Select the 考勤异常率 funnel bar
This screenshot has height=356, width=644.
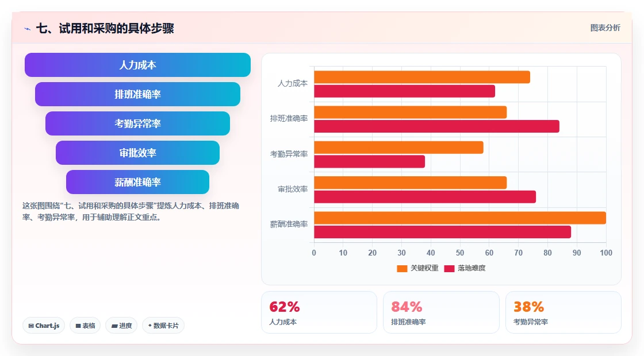pos(137,123)
